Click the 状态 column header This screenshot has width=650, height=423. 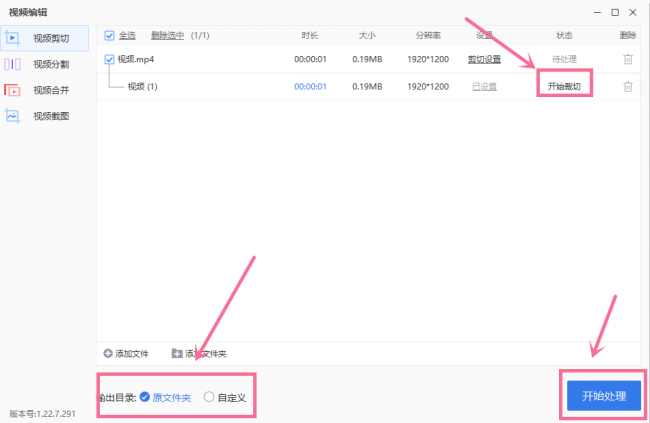[564, 36]
